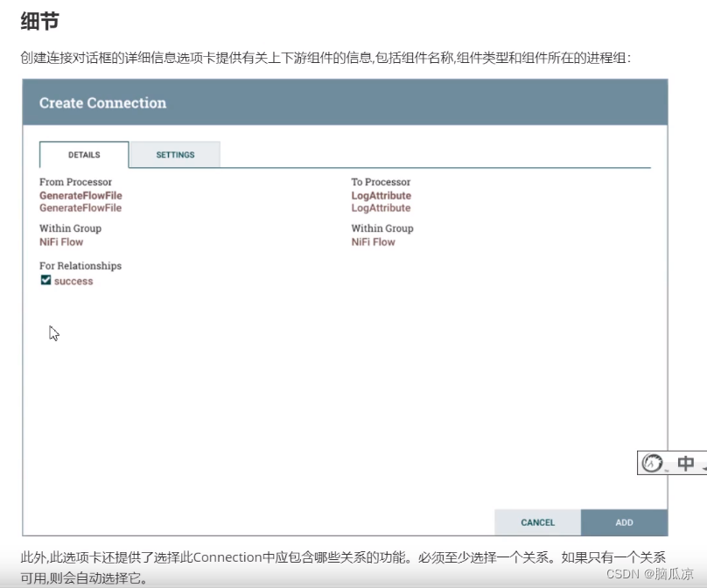707x588 pixels.
Task: Select the bold GenerateFlowFile processor name
Action: [80, 196]
